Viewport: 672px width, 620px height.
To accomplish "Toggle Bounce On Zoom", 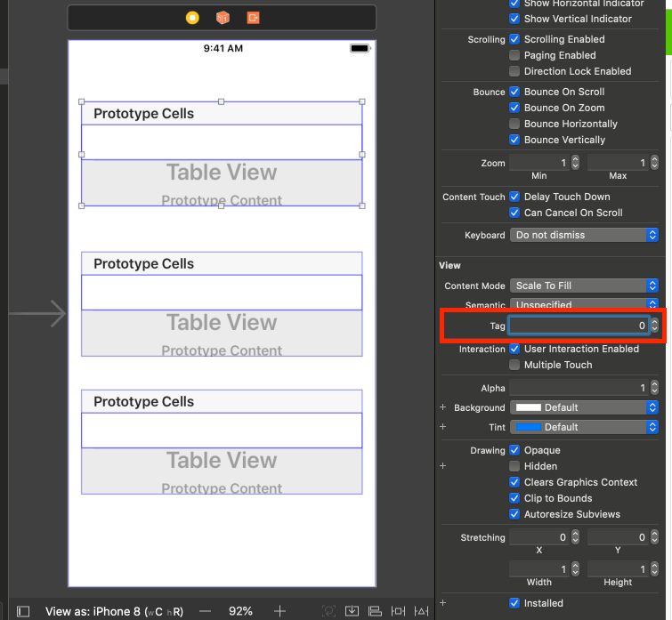I will (514, 108).
